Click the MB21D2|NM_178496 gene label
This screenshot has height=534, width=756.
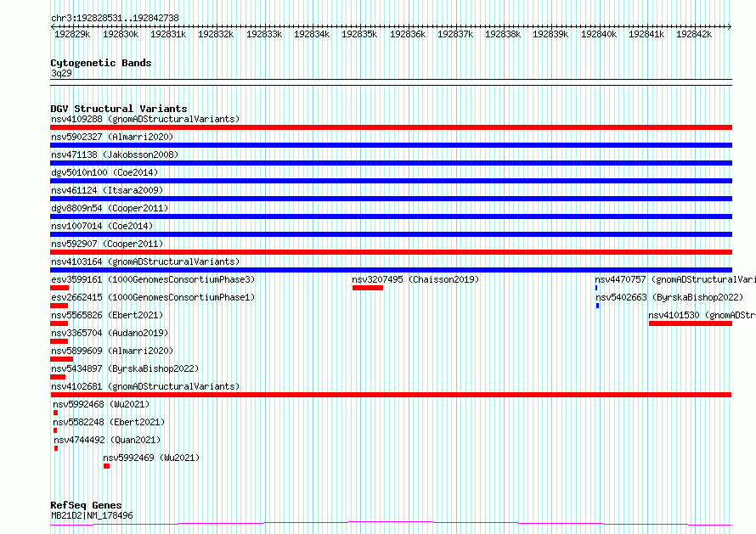point(92,515)
